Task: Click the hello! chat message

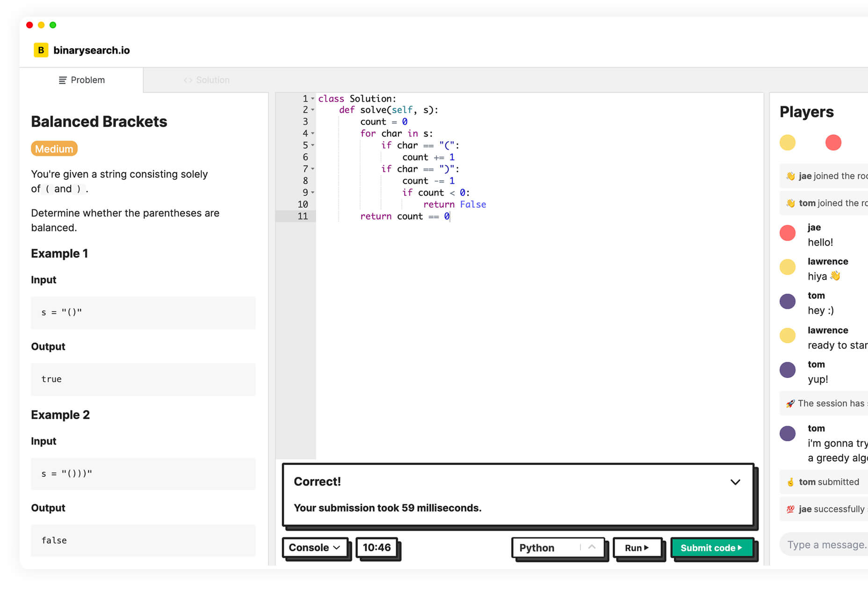Action: tap(820, 242)
